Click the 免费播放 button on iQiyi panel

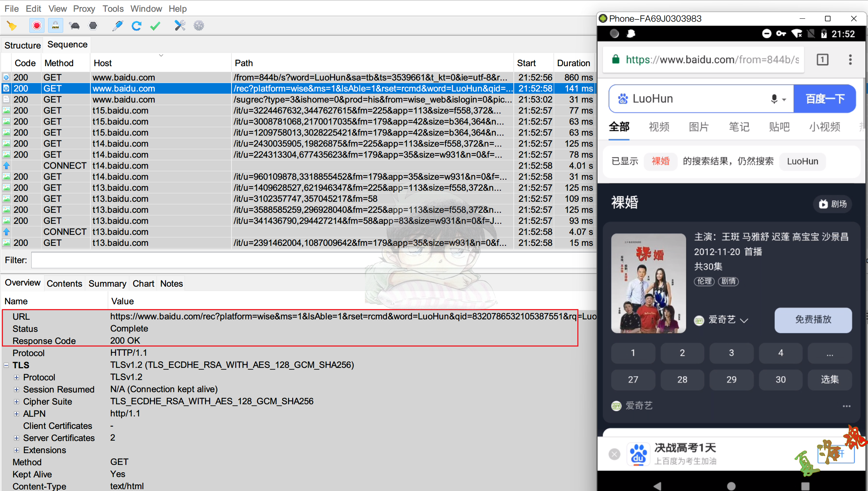click(x=811, y=320)
